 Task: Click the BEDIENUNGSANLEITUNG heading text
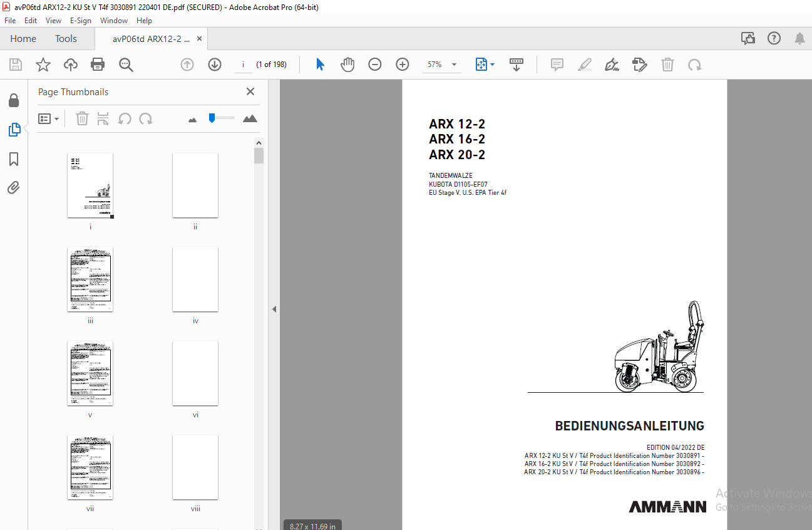(629, 426)
